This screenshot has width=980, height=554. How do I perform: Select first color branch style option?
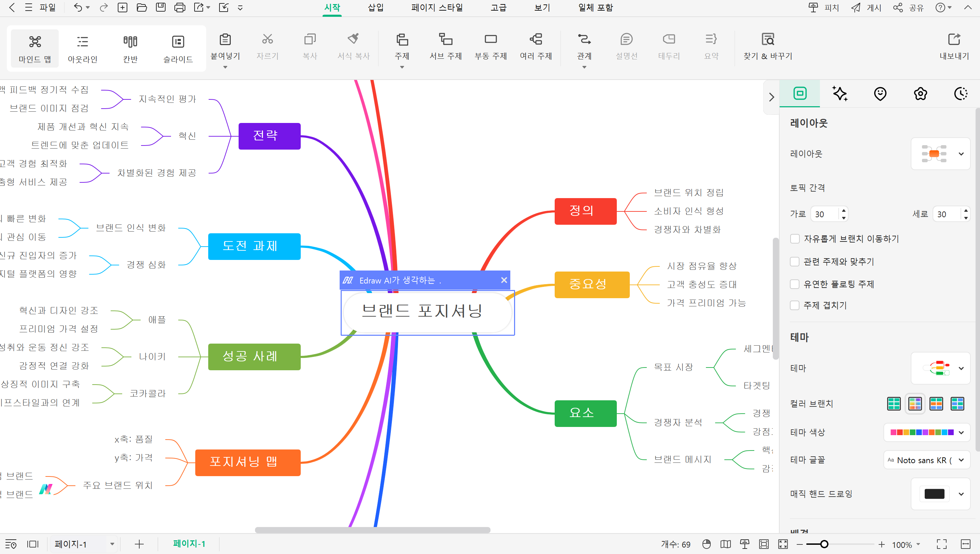[x=894, y=404]
